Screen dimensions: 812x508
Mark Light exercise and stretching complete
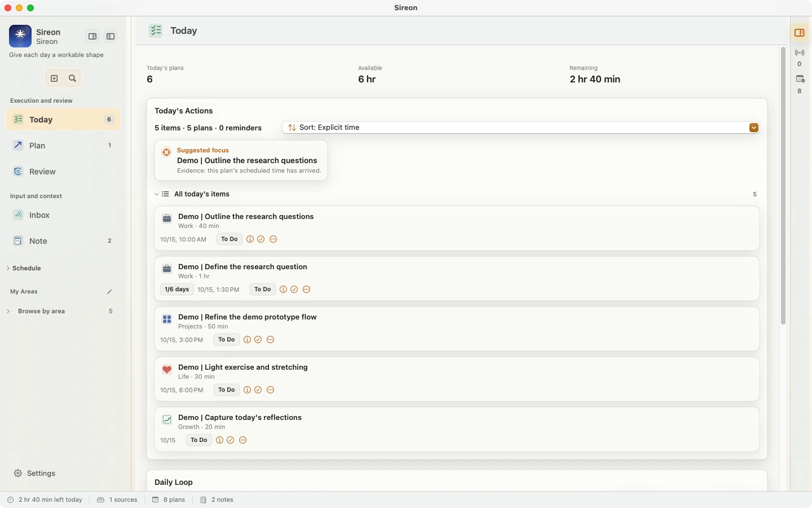pyautogui.click(x=258, y=390)
